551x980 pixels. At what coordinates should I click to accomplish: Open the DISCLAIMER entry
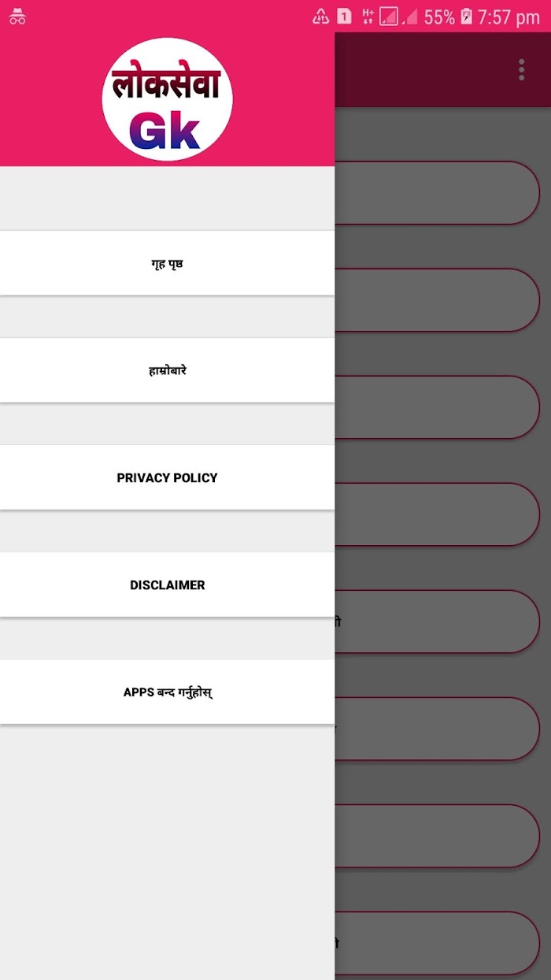click(x=167, y=585)
